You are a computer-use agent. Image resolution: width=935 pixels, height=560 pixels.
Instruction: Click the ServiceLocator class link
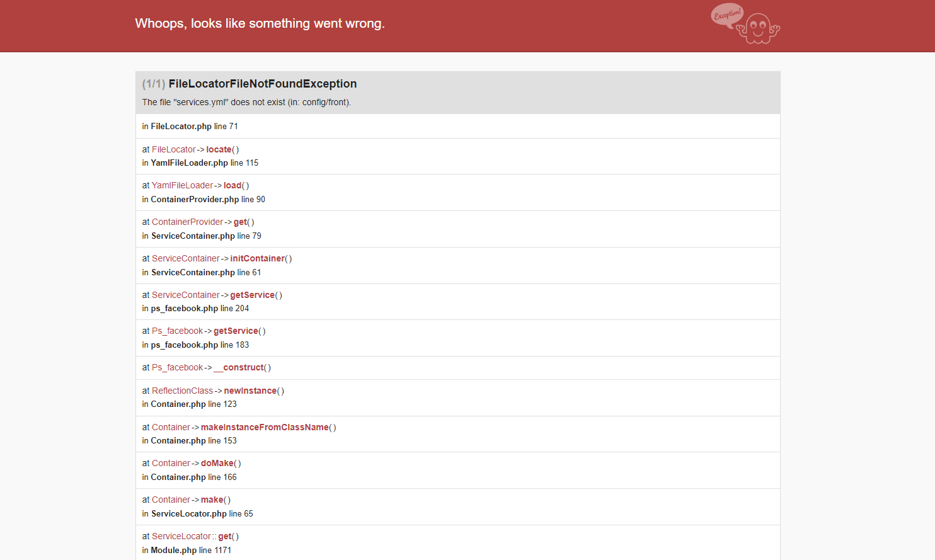pyautogui.click(x=181, y=536)
